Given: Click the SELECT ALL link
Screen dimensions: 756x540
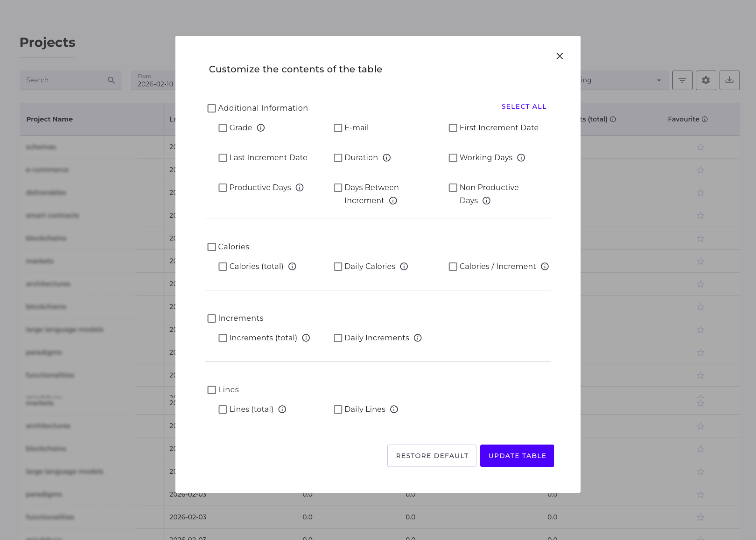Looking at the screenshot, I should 523,106.
